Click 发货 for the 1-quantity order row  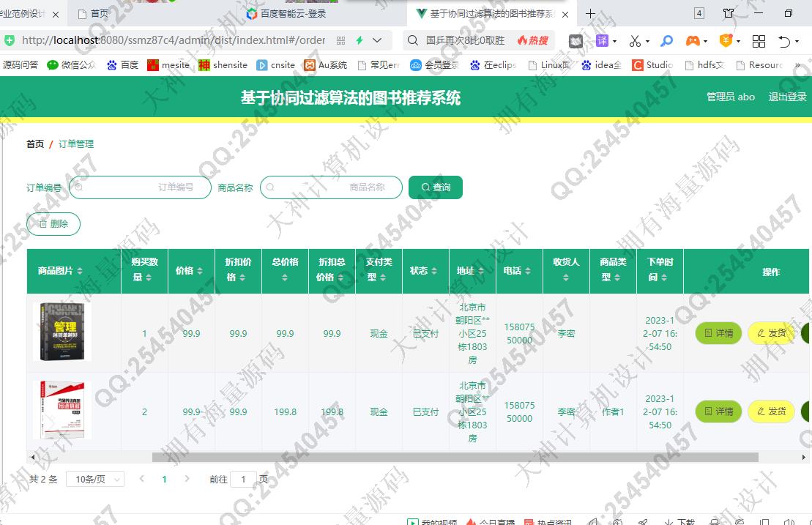(771, 333)
